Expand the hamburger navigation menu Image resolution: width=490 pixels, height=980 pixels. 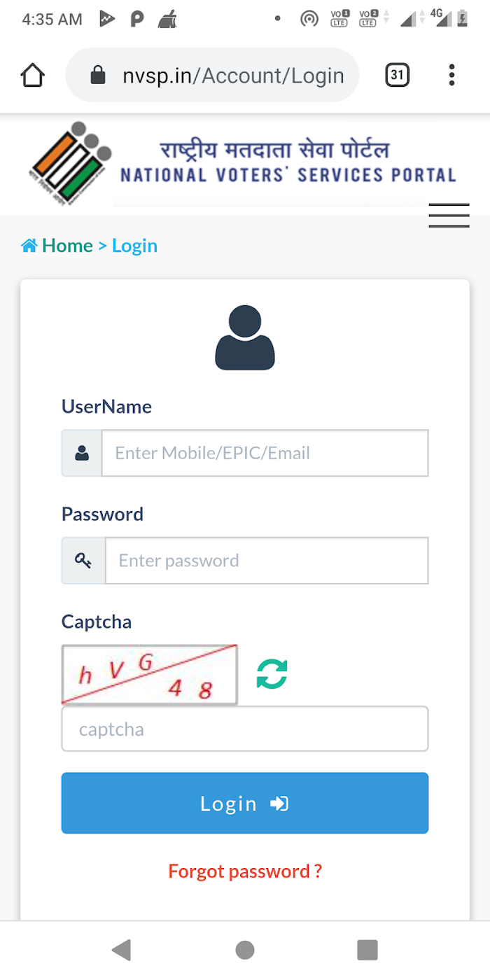[449, 216]
